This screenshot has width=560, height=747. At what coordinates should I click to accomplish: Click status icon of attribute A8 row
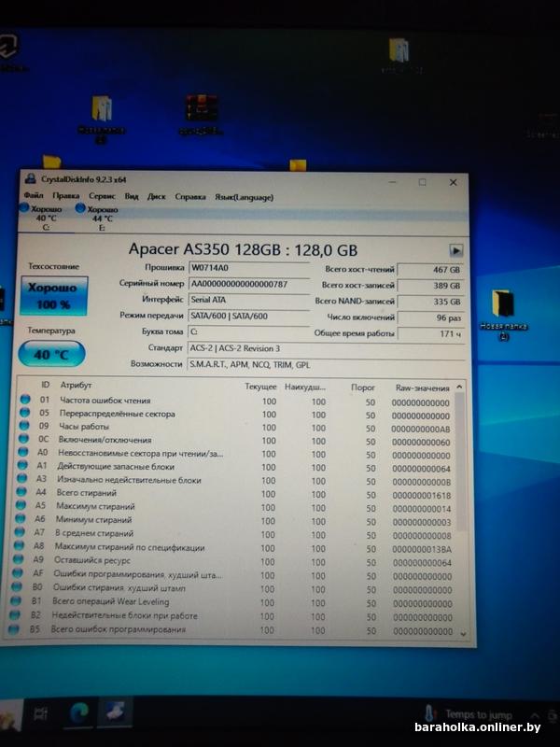(x=19, y=545)
